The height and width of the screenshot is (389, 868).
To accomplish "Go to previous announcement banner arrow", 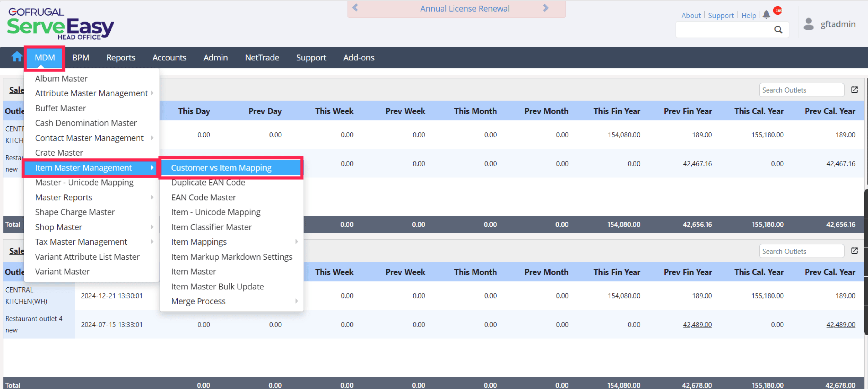I will click(355, 8).
